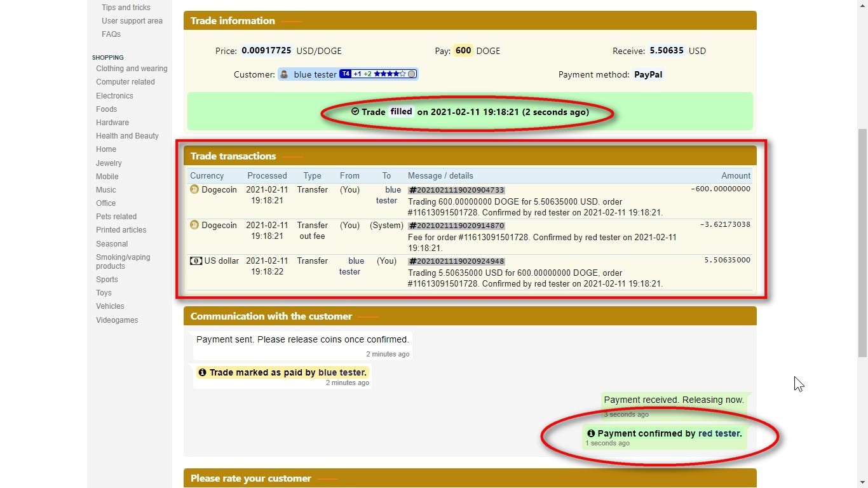This screenshot has width=868, height=488.
Task: Open the Electronics shopping category
Action: [x=114, y=96]
